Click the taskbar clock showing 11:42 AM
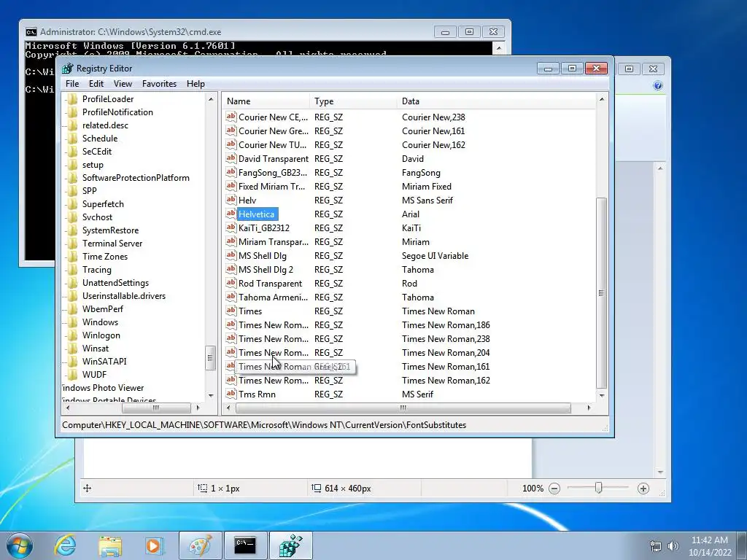 click(709, 546)
